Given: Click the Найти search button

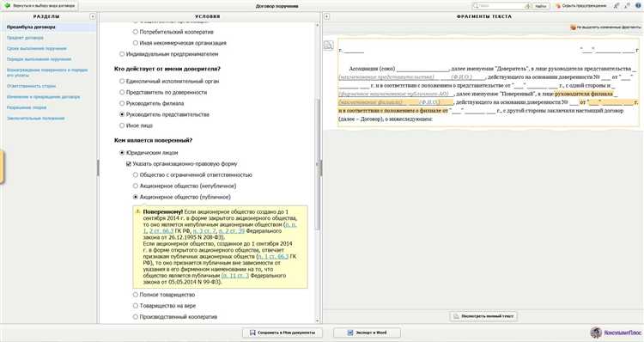Looking at the screenshot, I should click(541, 6).
